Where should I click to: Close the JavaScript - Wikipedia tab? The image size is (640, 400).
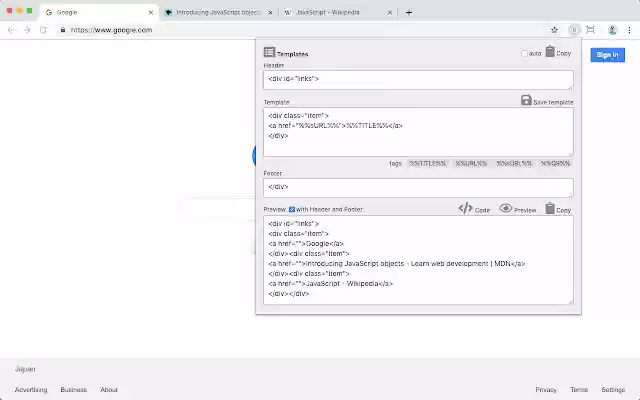pos(389,13)
